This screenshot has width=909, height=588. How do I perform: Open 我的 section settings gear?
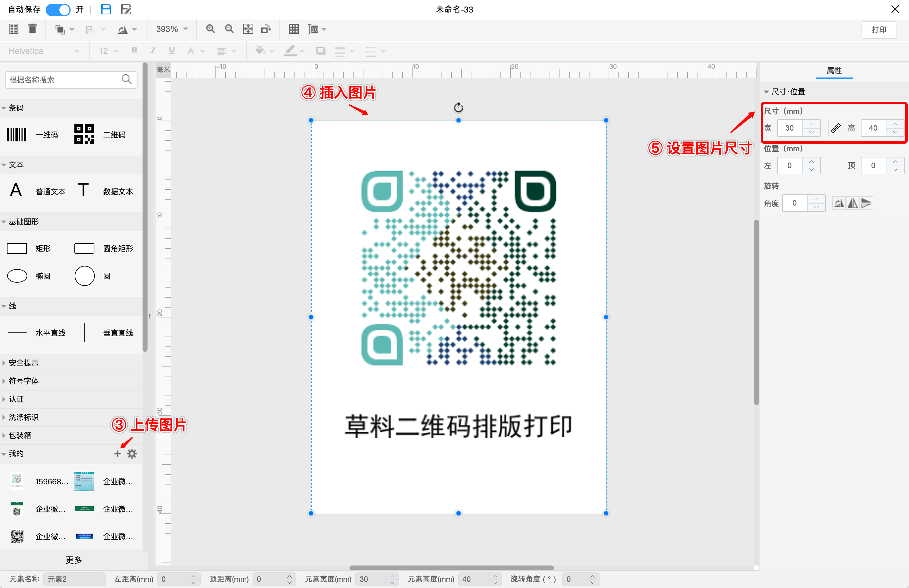tap(132, 454)
